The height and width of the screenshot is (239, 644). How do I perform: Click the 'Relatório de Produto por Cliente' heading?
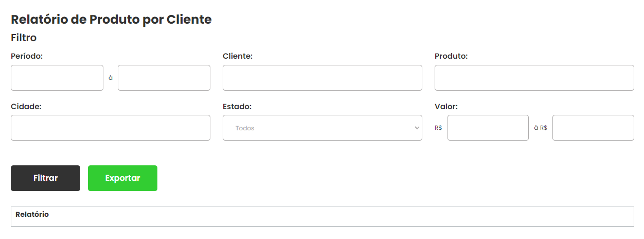[111, 20]
